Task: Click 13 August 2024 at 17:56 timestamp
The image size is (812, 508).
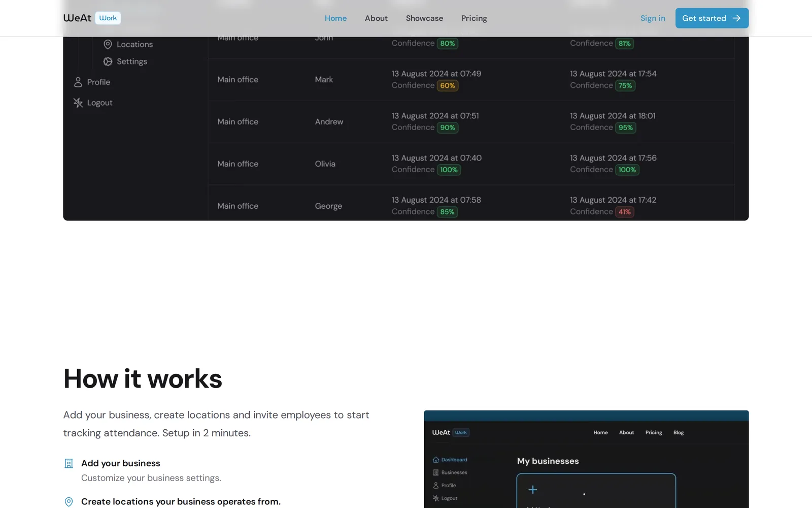Action: [x=613, y=158]
